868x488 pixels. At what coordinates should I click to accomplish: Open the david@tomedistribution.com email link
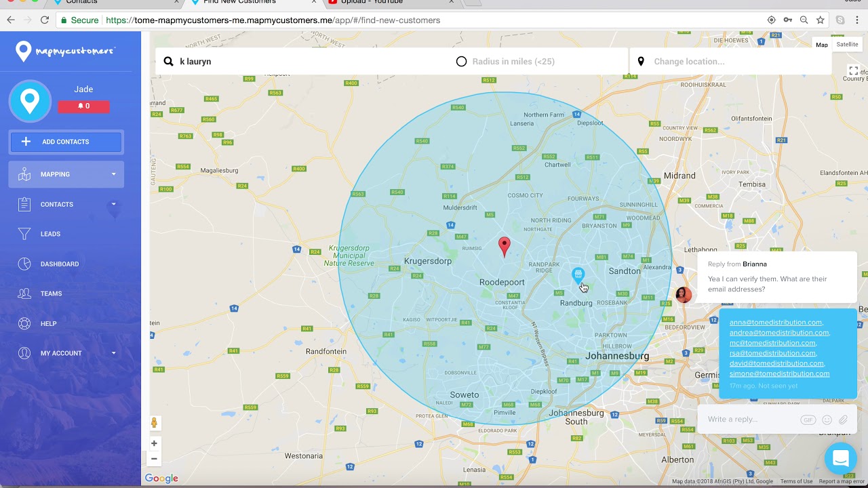tap(777, 363)
